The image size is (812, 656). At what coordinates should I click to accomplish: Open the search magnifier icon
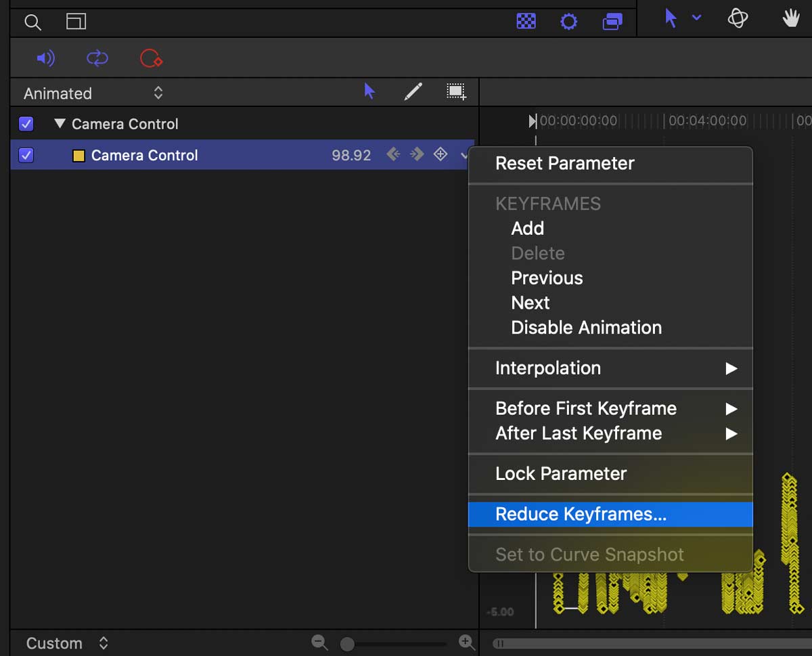click(x=32, y=22)
